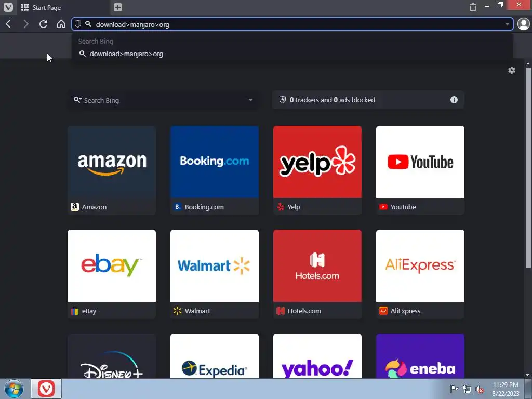The image size is (532, 399).
Task: Open the Walmart speed dial thumbnail
Action: pos(215,265)
